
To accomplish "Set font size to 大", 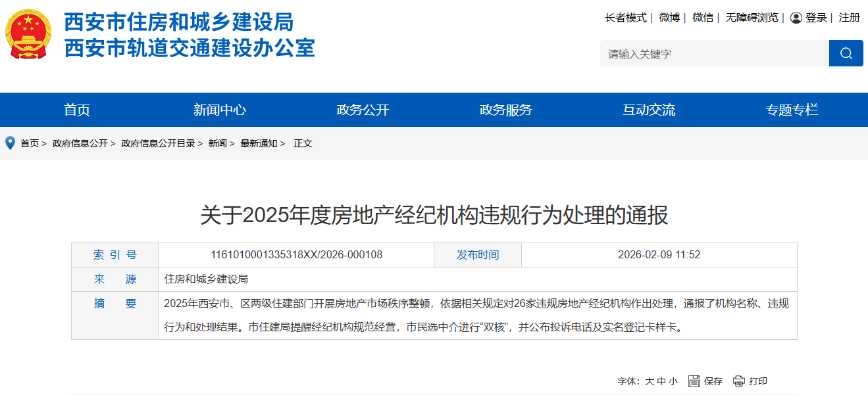I will point(650,381).
